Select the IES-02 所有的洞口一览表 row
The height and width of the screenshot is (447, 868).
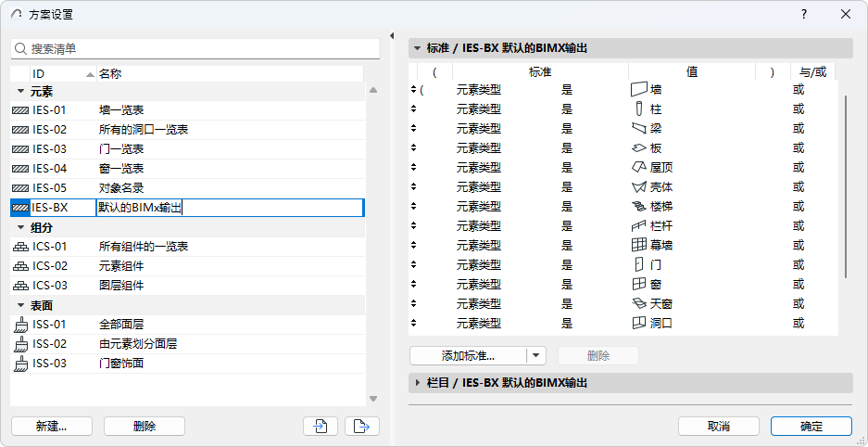tap(188, 130)
